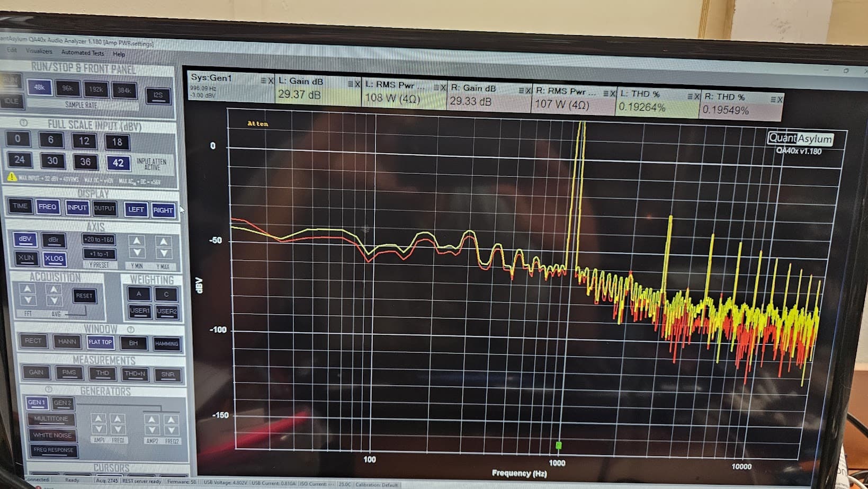Select the HANN window type
The image size is (868, 489).
click(x=67, y=342)
